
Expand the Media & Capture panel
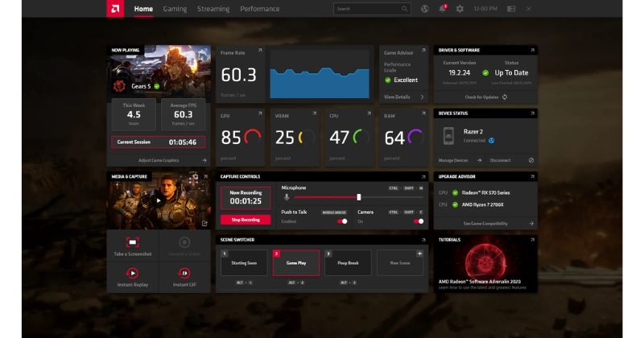click(206, 176)
